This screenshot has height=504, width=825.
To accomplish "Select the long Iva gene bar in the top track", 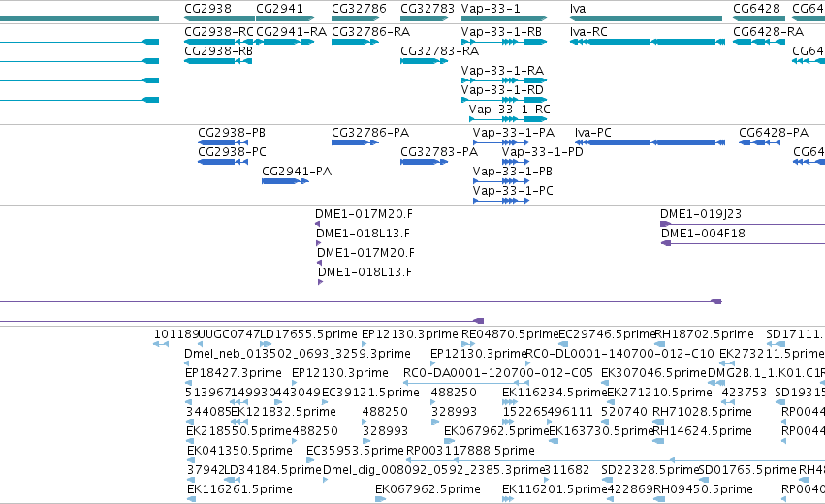I will (646, 18).
